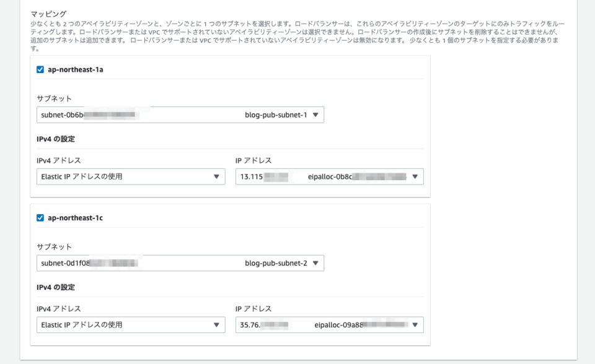This screenshot has width=595, height=364.
Task: Click the blog-pub-subnet-1 subnet name text
Action: pyautogui.click(x=276, y=115)
